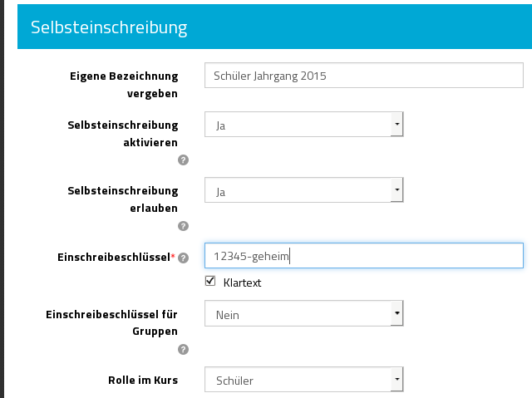Viewport: 532px width, 398px height.
Task: Click the Einschreibeschlüssel field label
Action: point(119,258)
